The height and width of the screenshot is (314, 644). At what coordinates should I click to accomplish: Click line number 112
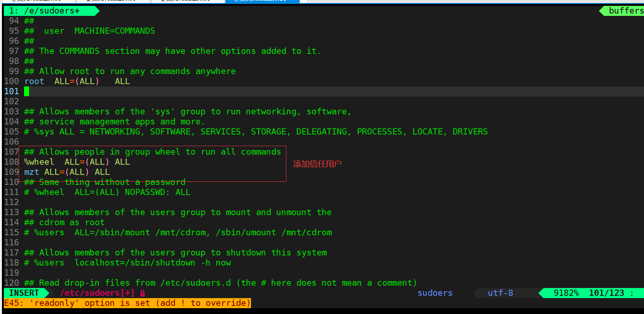click(x=12, y=202)
